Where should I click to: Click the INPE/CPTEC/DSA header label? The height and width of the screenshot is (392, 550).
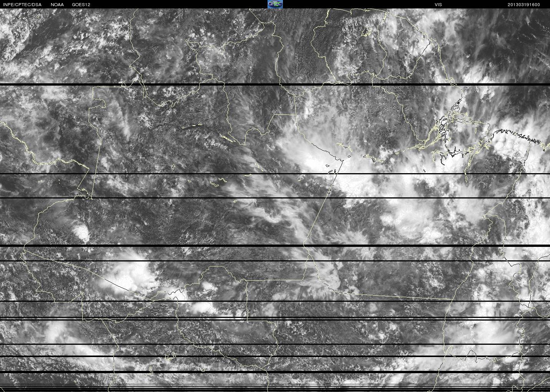pos(22,5)
